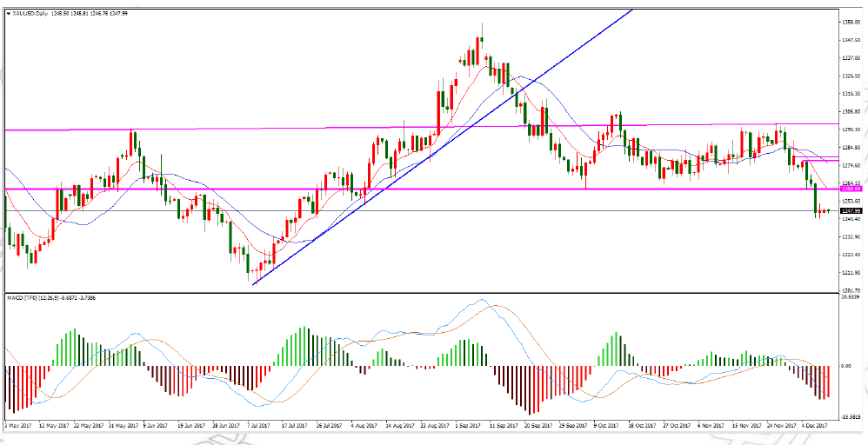Click the 1316.30 price axis label
Screen dimensions: 868x445
[850, 94]
